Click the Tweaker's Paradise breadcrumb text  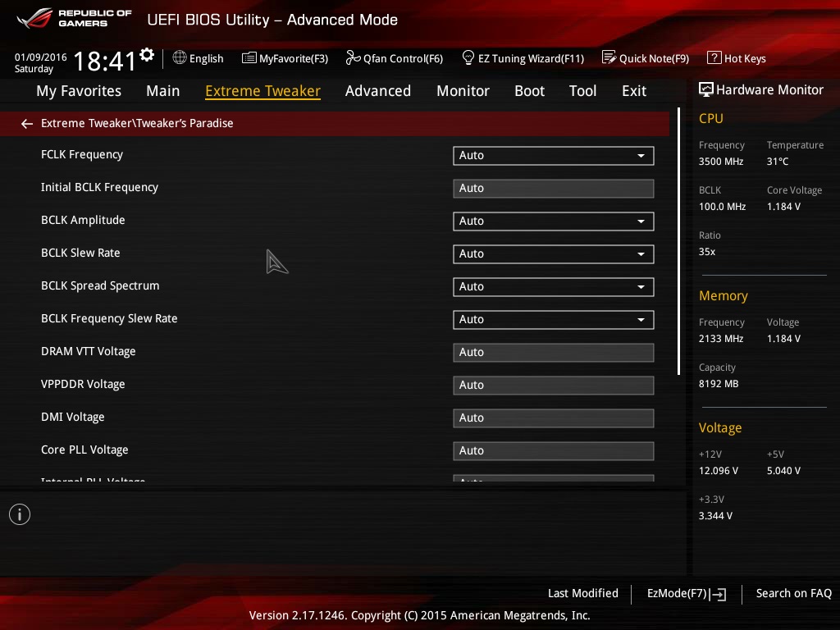(x=185, y=123)
